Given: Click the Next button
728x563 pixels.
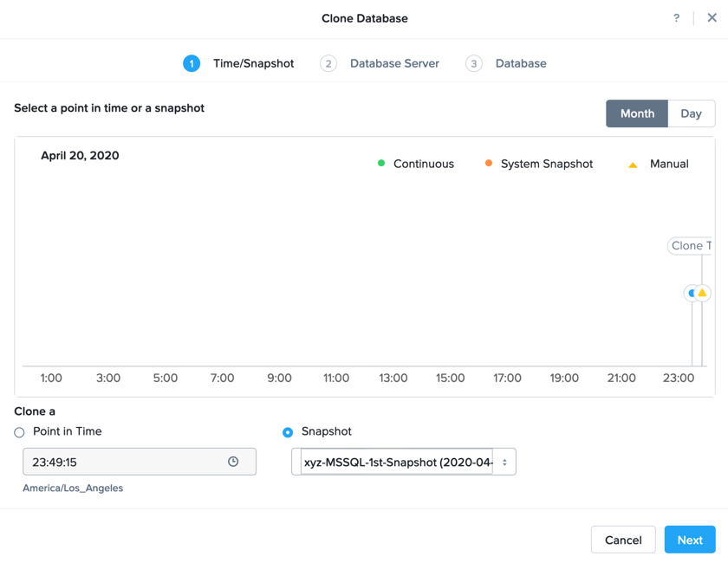Looking at the screenshot, I should coord(690,540).
